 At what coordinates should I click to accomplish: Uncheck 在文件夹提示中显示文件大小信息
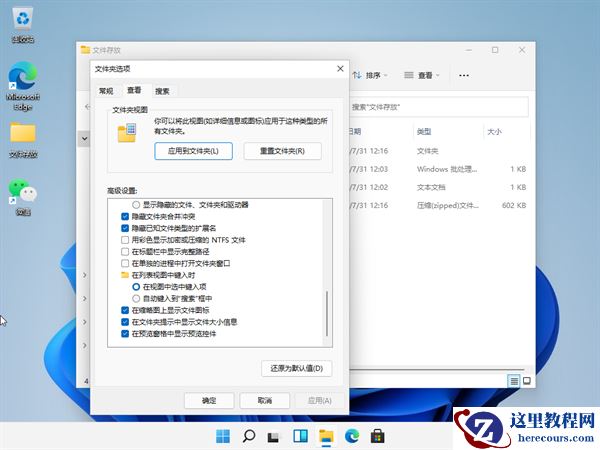click(125, 322)
